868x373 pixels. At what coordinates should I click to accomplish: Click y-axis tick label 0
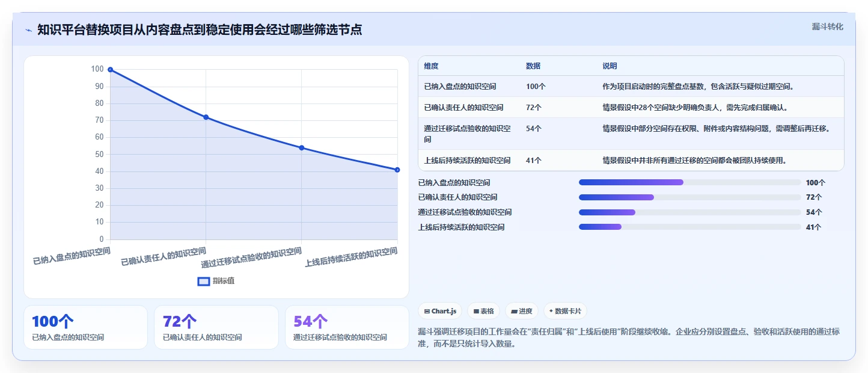click(x=102, y=239)
